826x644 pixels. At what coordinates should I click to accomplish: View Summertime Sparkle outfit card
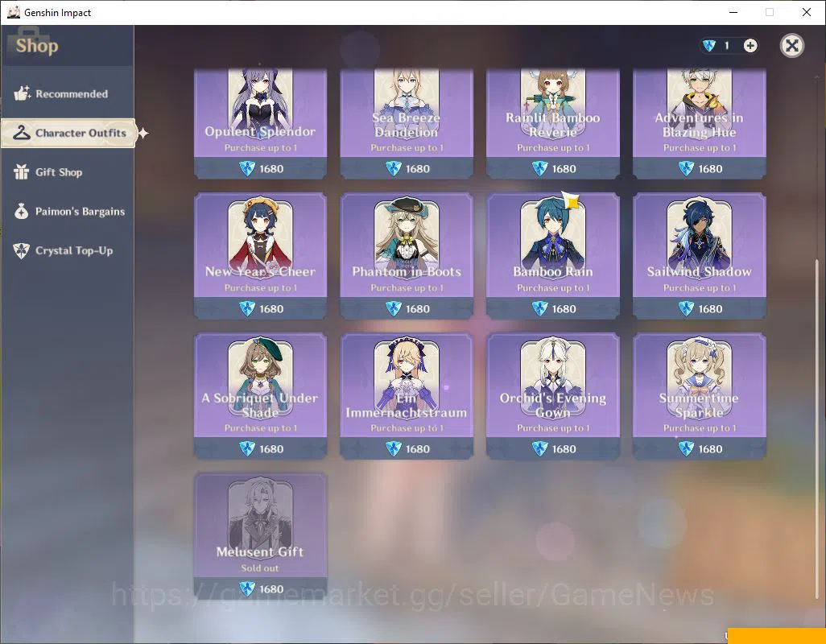point(699,396)
